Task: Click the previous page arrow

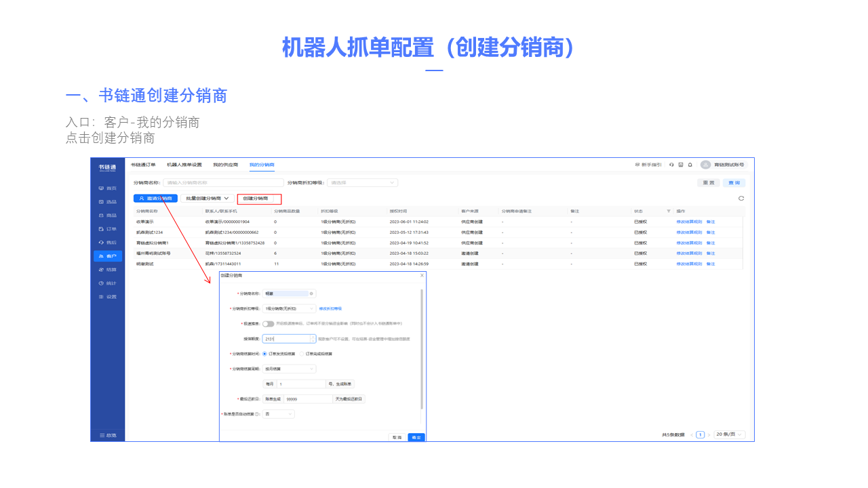Action: (692, 434)
